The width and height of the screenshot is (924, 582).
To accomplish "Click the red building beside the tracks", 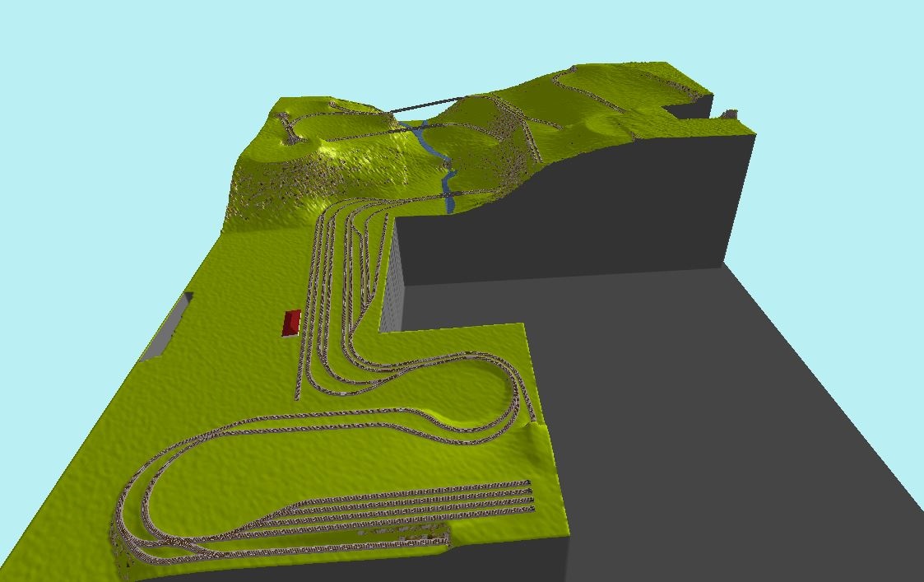I will pos(291,323).
